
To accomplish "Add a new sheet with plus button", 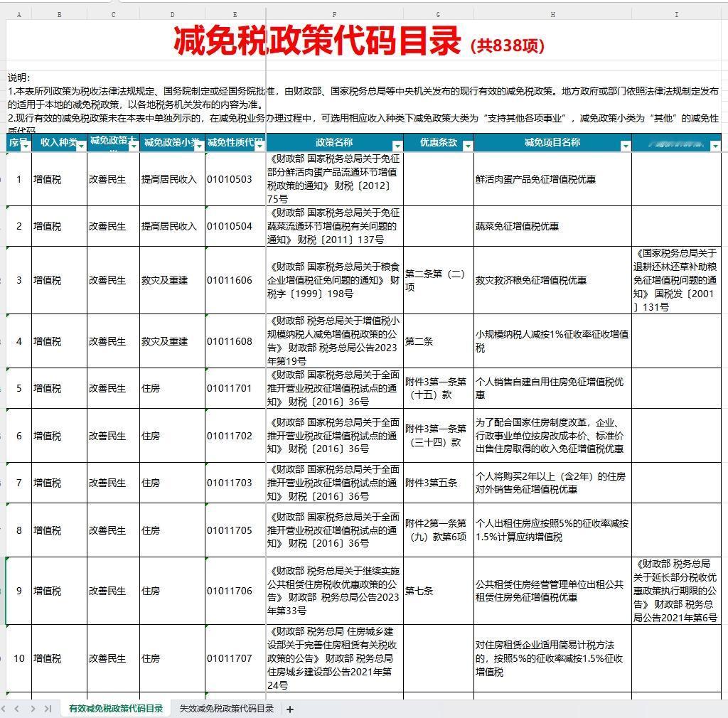I will 290,709.
